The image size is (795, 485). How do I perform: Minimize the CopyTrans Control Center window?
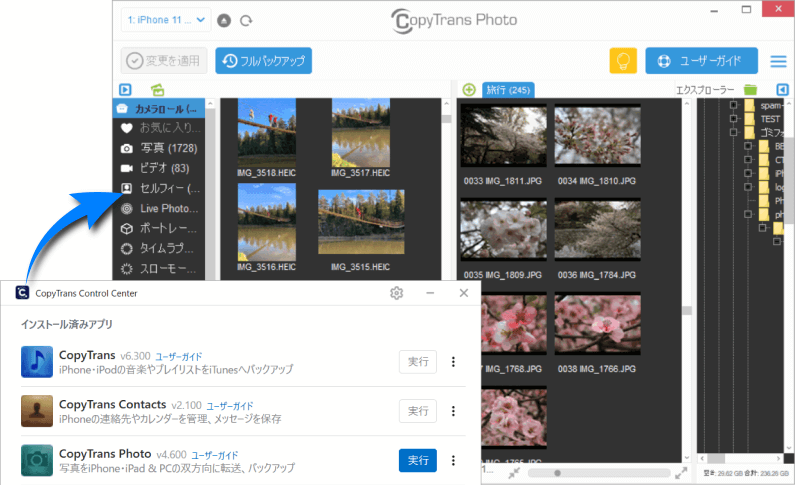click(430, 293)
